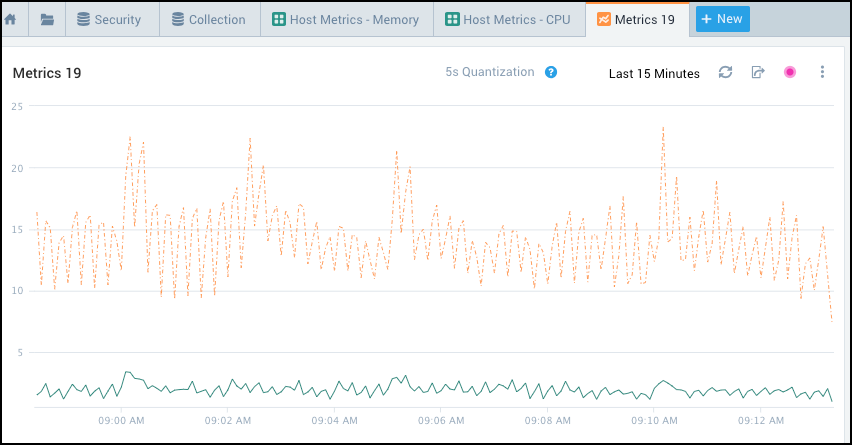Click the metrics icon on Metrics 19 tab
Image resolution: width=852 pixels, height=445 pixels.
(603, 19)
